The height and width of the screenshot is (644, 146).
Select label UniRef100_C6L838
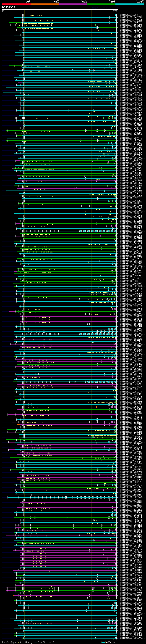point(131,58)
